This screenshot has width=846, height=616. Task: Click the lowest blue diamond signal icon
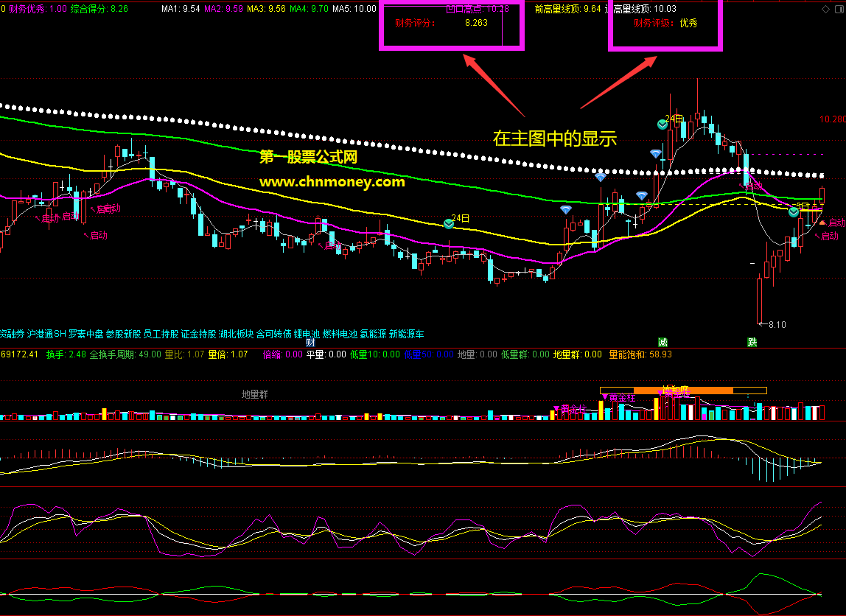tap(566, 209)
